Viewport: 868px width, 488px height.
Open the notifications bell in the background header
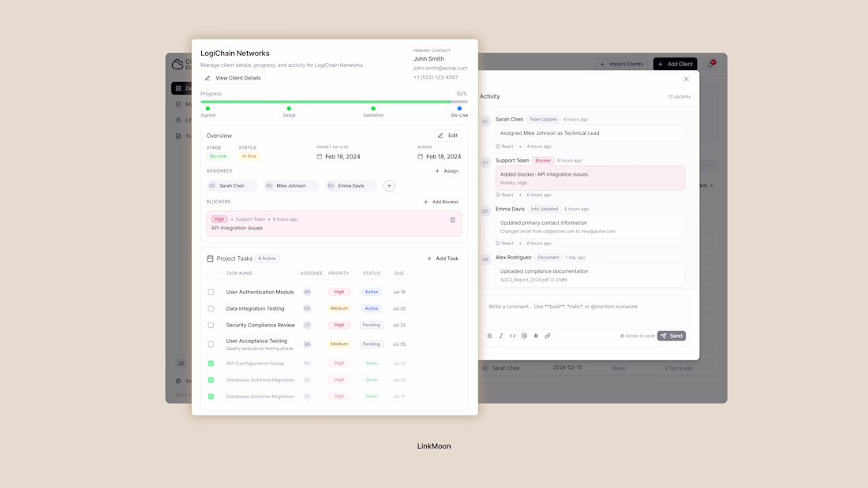(x=711, y=64)
